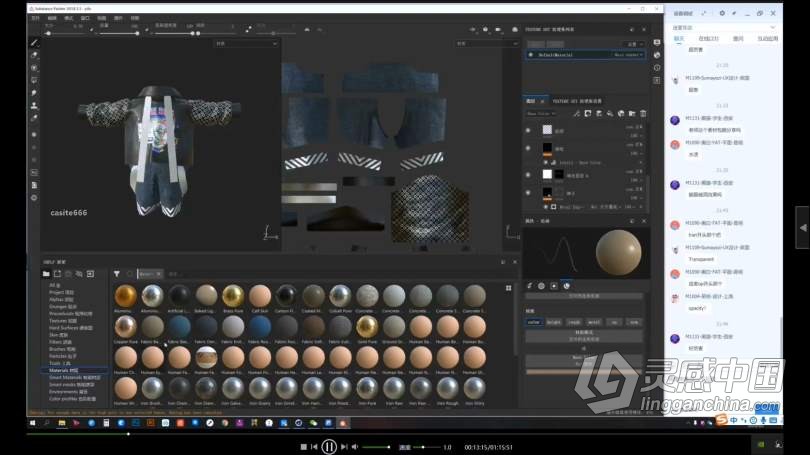This screenshot has width=810, height=455.
Task: Open the left 3D viewport mode dropdown
Action: coord(246,44)
